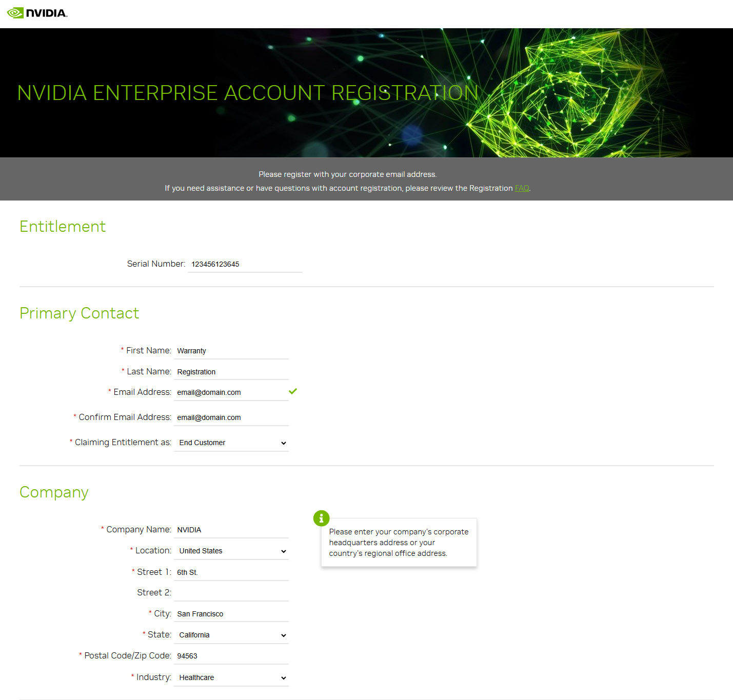Focus the First Name field
The height and width of the screenshot is (700, 733).
click(x=231, y=351)
